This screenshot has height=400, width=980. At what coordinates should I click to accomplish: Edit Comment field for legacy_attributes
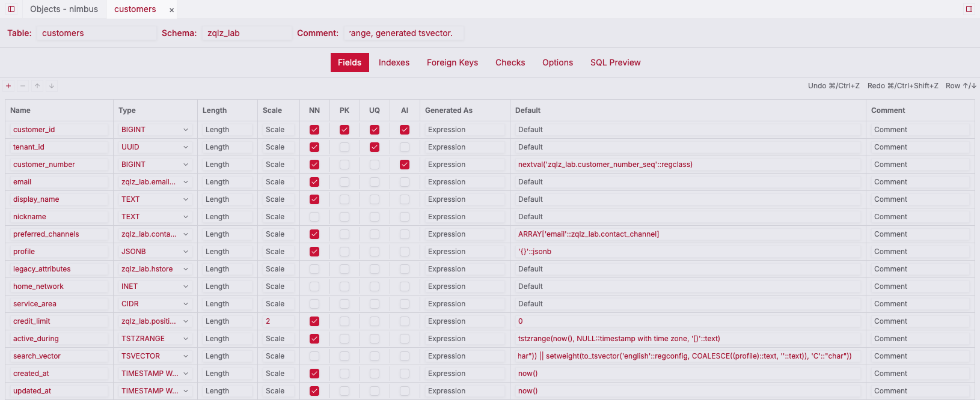(920, 269)
